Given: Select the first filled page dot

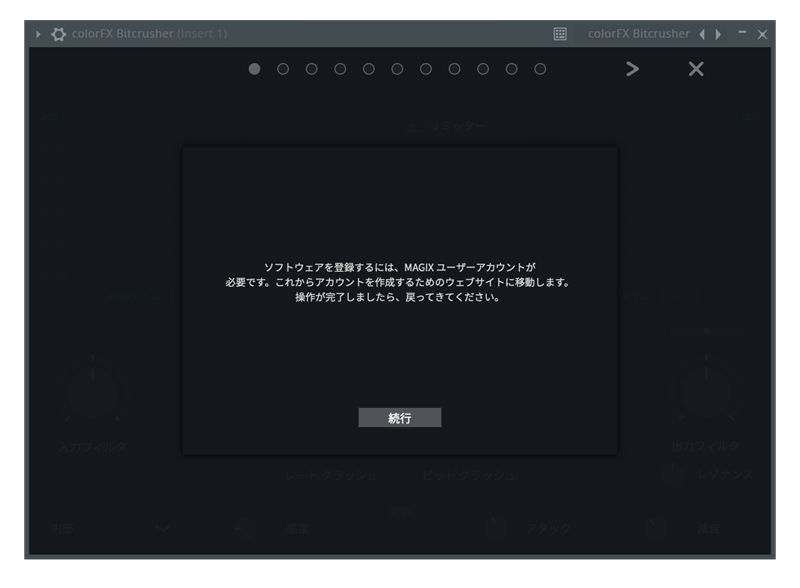Looking at the screenshot, I should 255,69.
